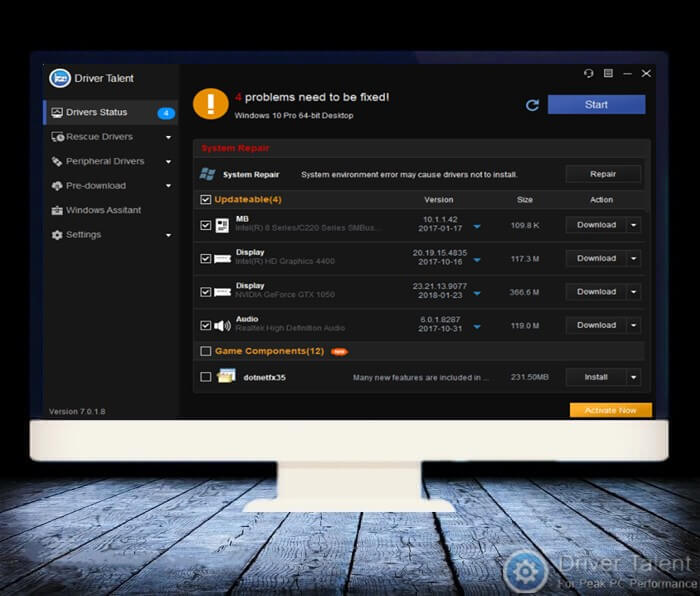Open Pre-download section
The height and width of the screenshot is (596, 700).
111,186
